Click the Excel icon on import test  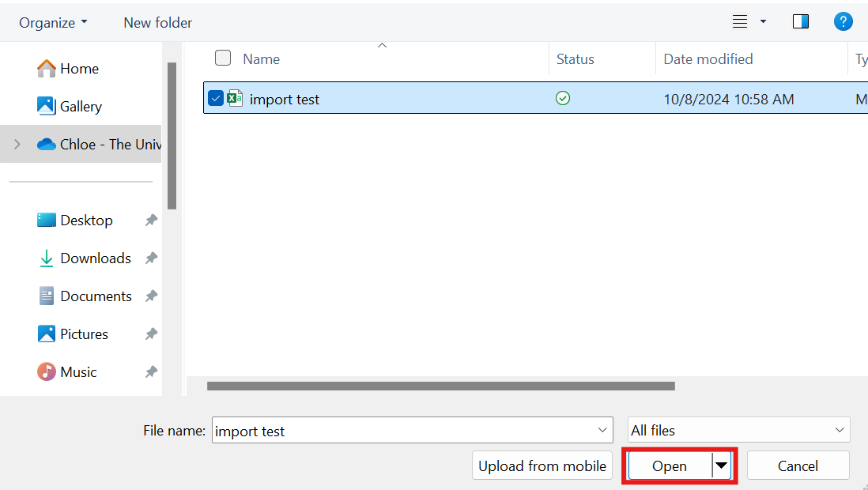click(x=235, y=98)
